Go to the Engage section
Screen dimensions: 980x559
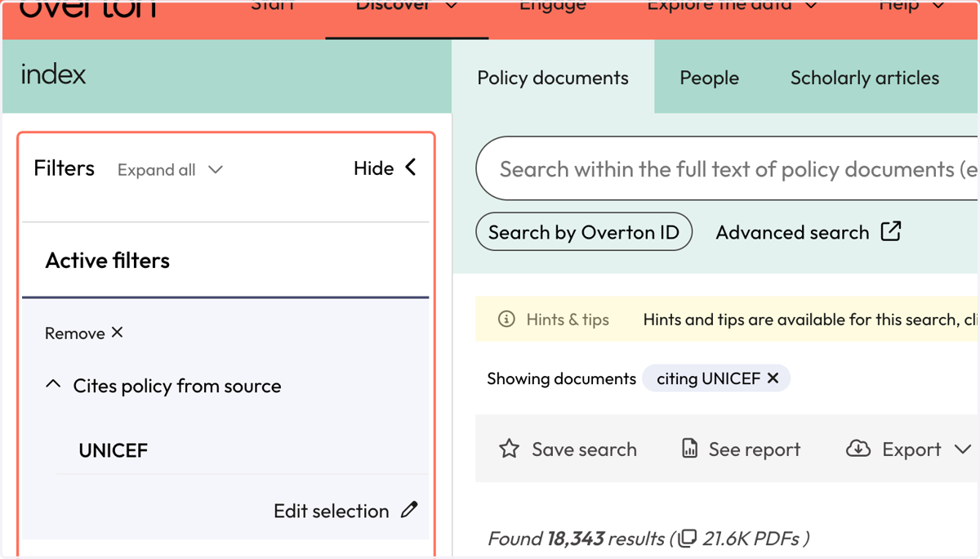click(x=553, y=7)
